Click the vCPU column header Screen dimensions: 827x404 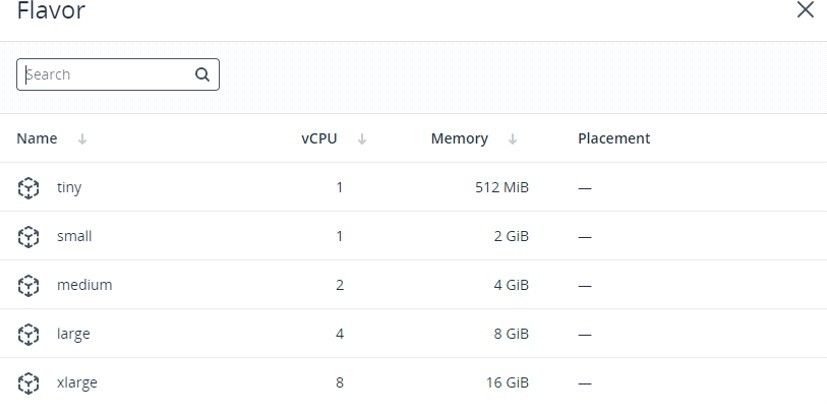coord(319,138)
